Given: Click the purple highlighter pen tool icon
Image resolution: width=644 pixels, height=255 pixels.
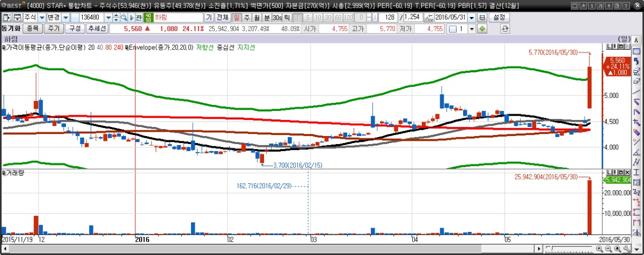Looking at the screenshot, I should [x=636, y=131].
